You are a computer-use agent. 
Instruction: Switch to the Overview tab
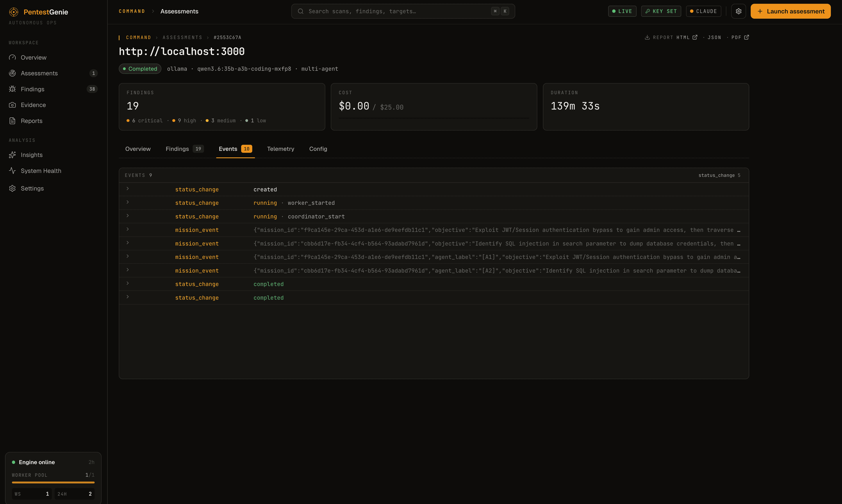pos(138,149)
